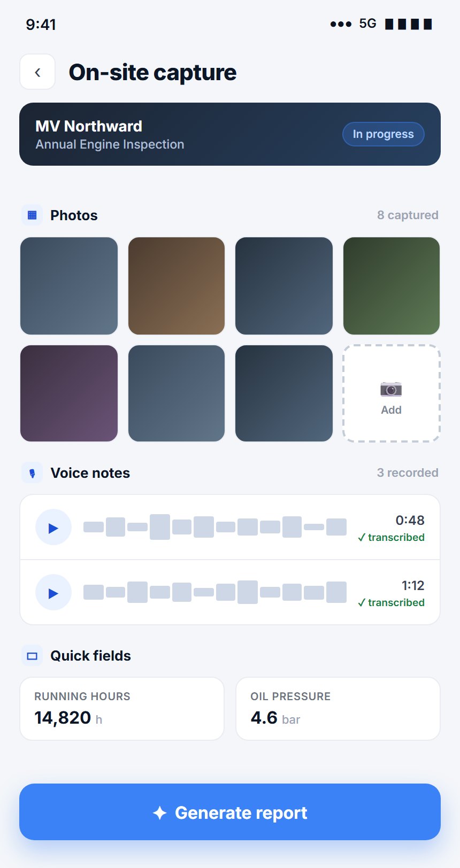This screenshot has width=460, height=868.
Task: Go back using the chevron button
Action: [x=37, y=72]
